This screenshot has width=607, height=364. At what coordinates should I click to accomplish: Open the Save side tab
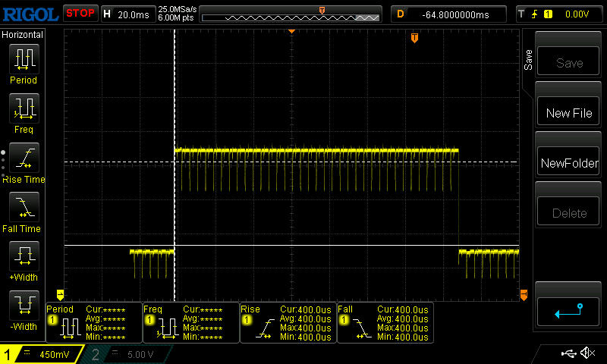click(528, 61)
